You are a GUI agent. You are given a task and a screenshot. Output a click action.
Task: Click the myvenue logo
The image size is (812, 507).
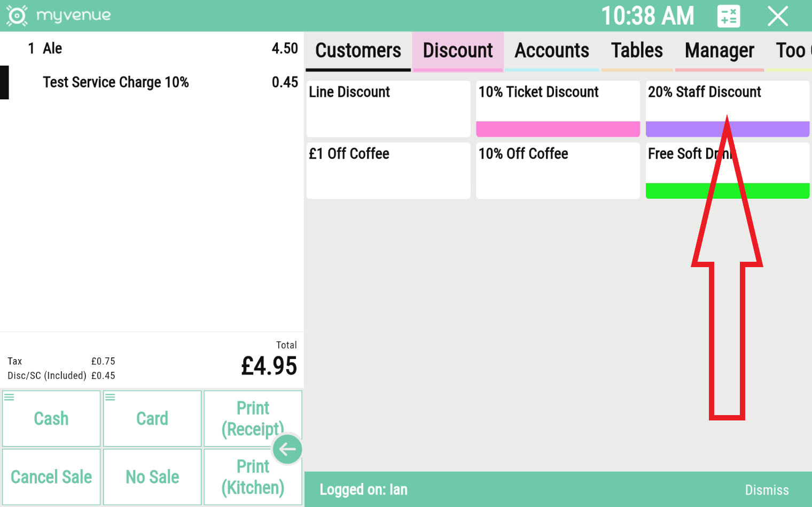click(x=59, y=15)
